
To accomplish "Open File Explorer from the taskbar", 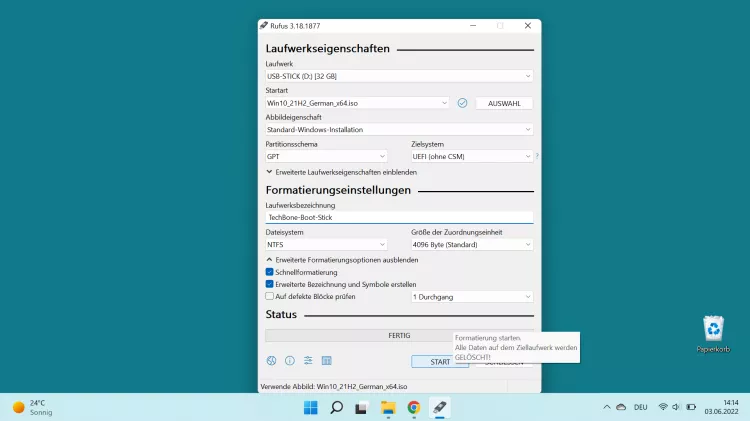I will 388,407.
